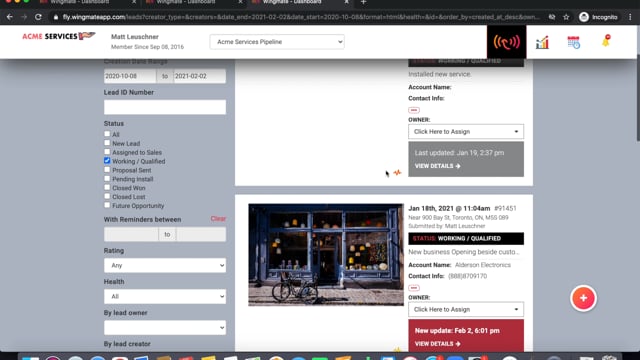The image size is (640, 360).
Task: Click the red tag icon under Alderson Electronics contact
Action: click(x=413, y=288)
